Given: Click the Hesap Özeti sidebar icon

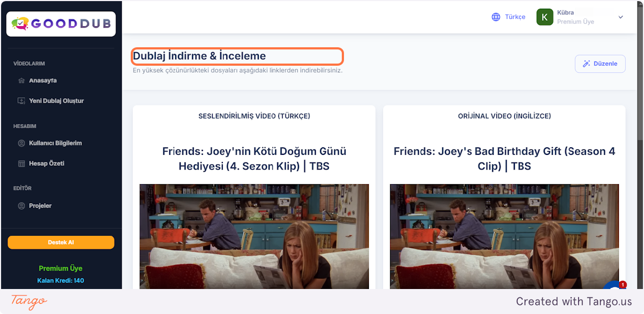Looking at the screenshot, I should [x=22, y=164].
